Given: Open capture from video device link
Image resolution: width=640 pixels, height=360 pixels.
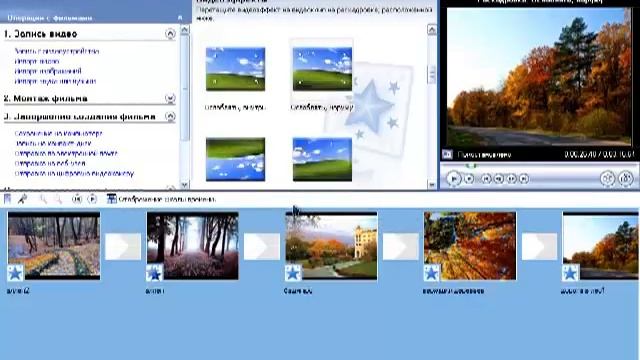Looking at the screenshot, I should pyautogui.click(x=57, y=51).
